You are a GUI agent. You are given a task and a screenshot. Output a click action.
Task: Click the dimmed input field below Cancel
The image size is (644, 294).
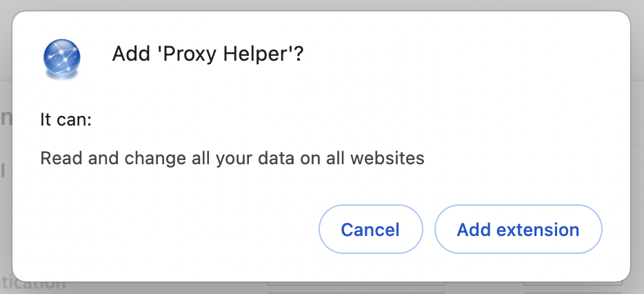coord(356,284)
